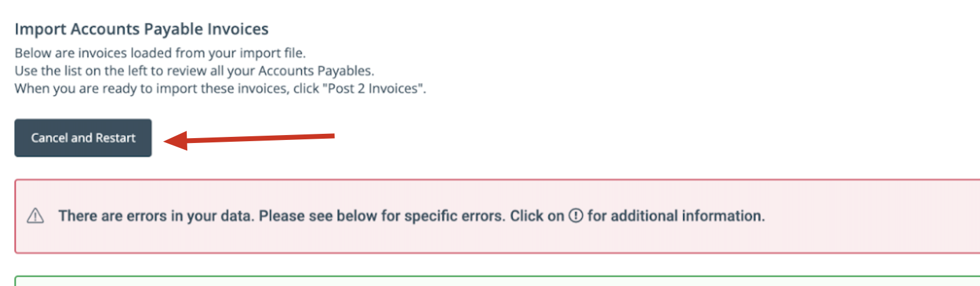Click the red arrow annotation's arrowhead

[x=176, y=141]
